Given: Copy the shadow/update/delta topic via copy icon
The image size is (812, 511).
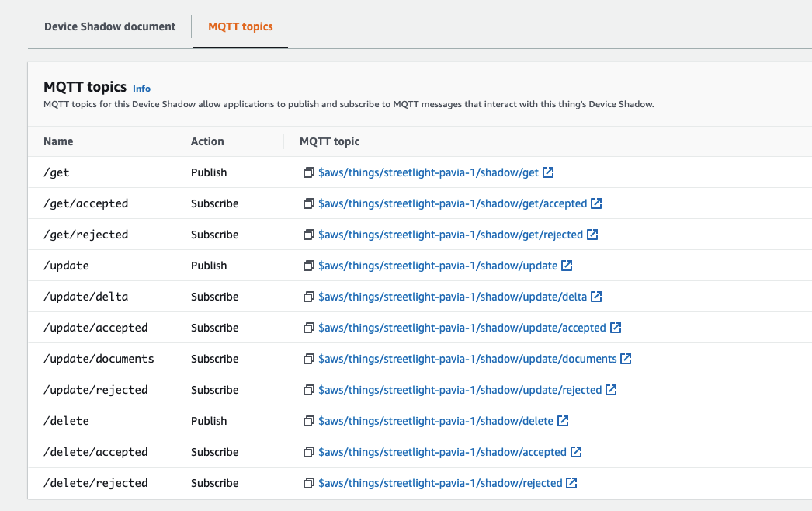Looking at the screenshot, I should tap(308, 297).
